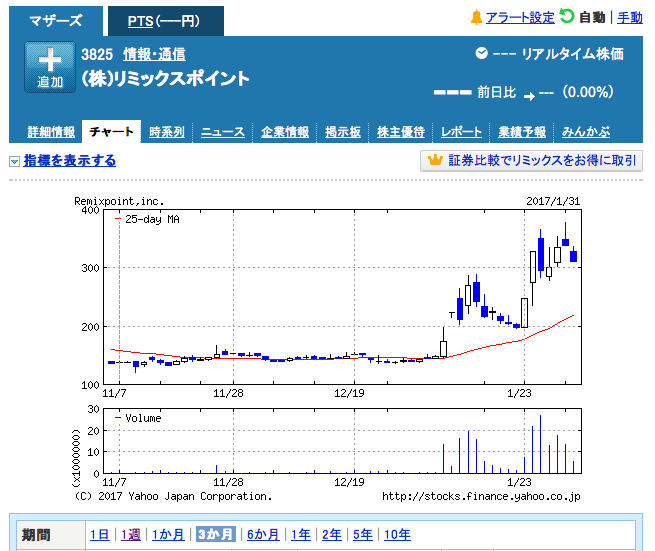Select the 1か月 period

coord(168,534)
